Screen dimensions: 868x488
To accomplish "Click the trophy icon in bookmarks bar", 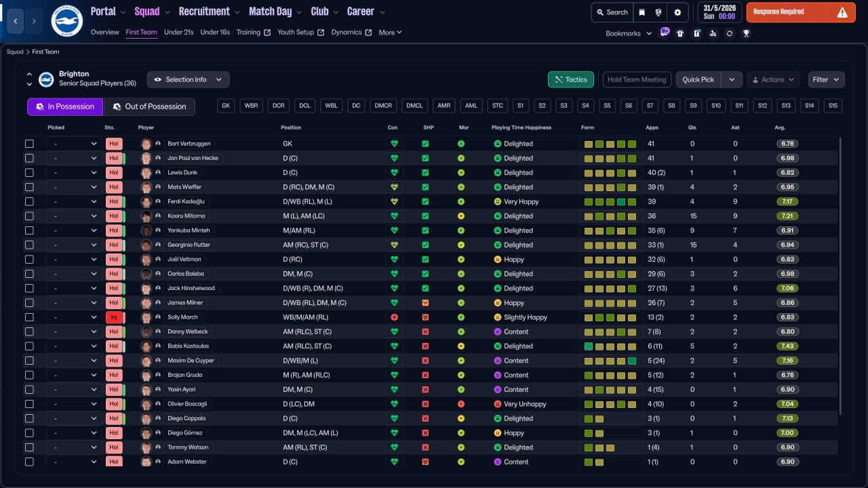I will click(746, 33).
